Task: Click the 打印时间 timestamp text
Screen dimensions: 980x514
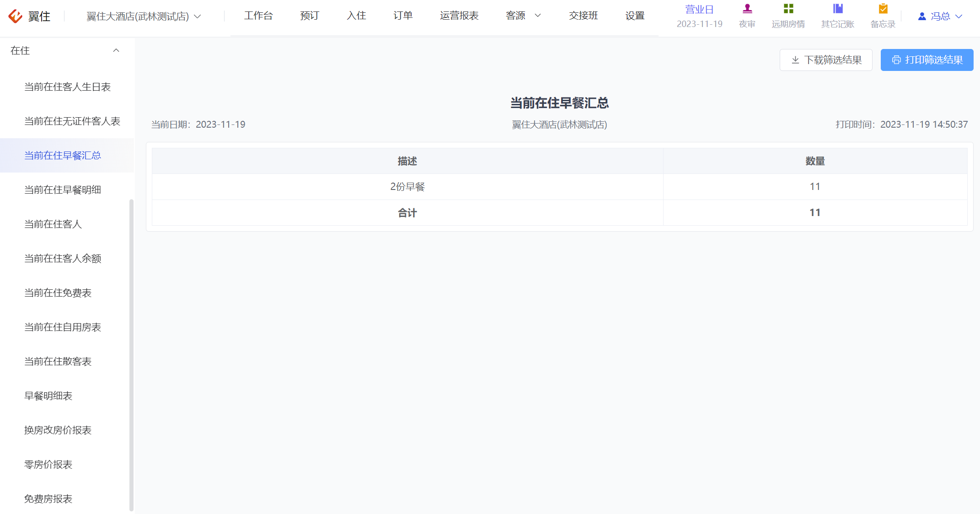Action: coord(902,124)
